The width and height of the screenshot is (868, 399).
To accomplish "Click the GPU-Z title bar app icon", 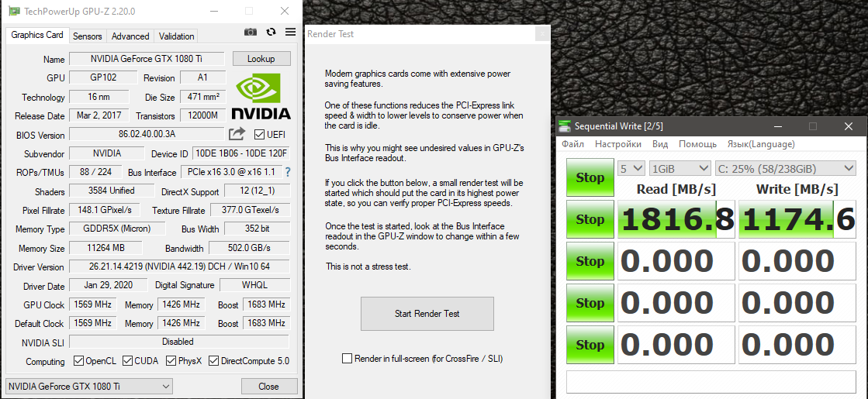I will tap(14, 11).
